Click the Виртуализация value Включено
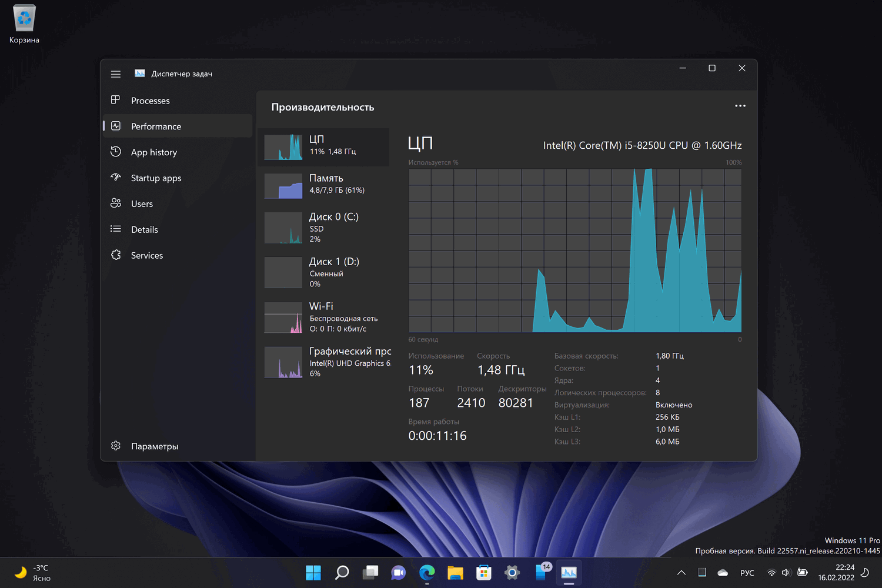Screen dimensions: 882x588 674,405
